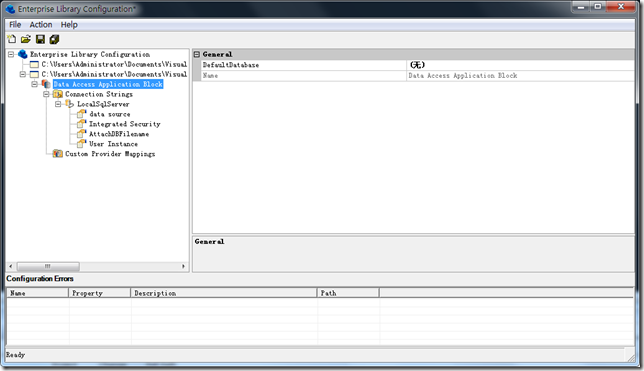The image size is (644, 371).
Task: Collapse the General property category
Action: point(197,54)
